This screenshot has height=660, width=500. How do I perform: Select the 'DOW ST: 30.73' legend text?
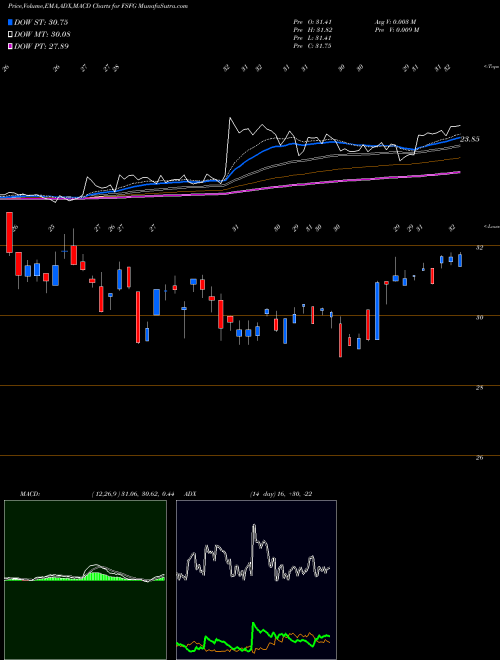click(x=41, y=22)
